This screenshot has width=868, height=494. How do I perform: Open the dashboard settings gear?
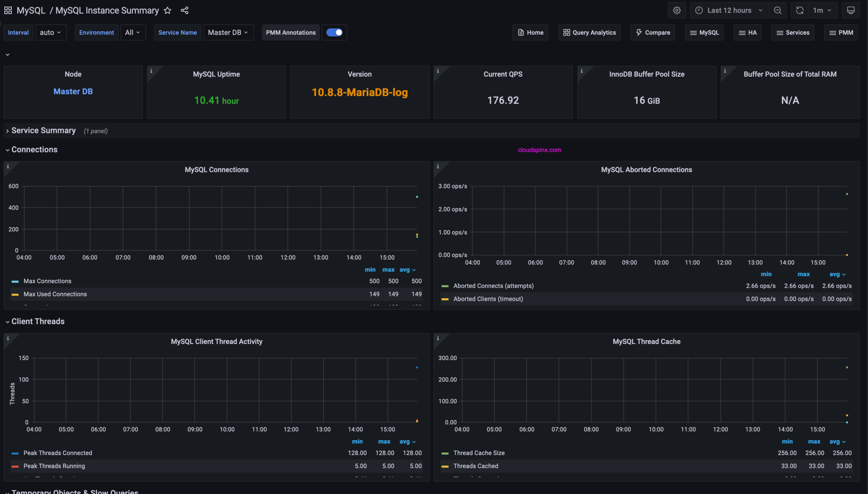click(677, 10)
